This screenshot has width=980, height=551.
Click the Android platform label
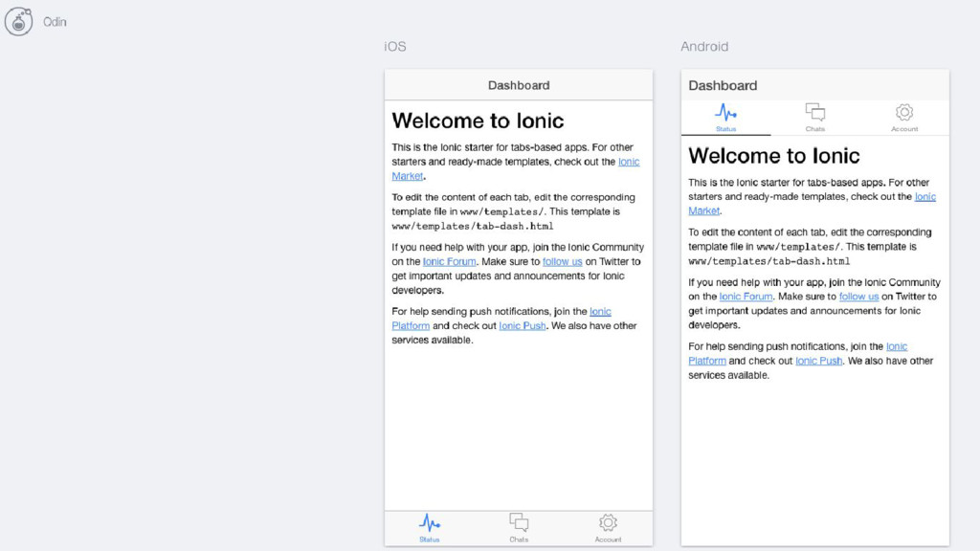click(704, 47)
